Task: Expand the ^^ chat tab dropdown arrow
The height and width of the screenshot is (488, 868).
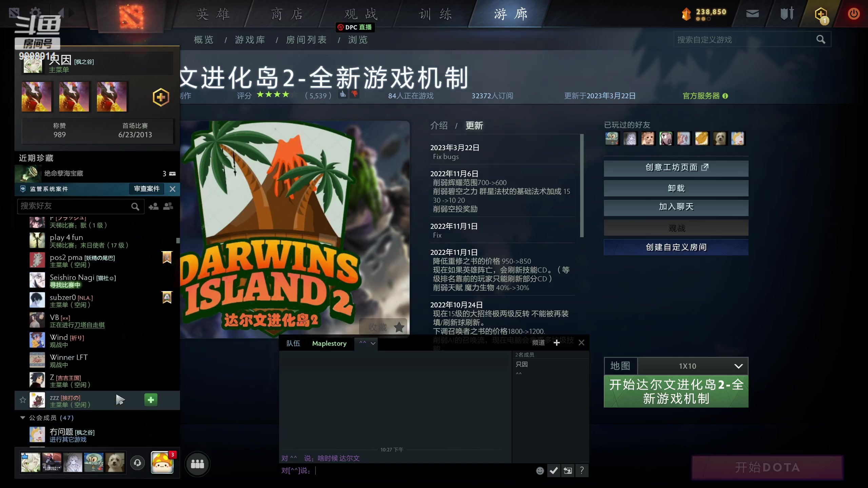Action: click(373, 343)
